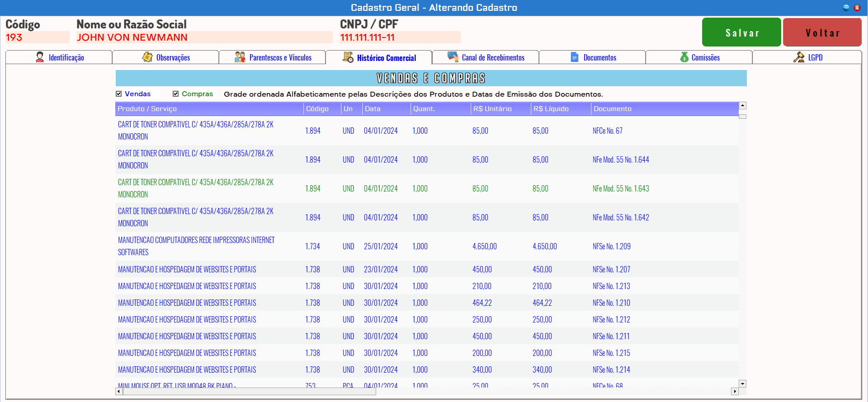The width and height of the screenshot is (868, 402).
Task: Click document NFSe No. 1.212
Action: pos(611,319)
